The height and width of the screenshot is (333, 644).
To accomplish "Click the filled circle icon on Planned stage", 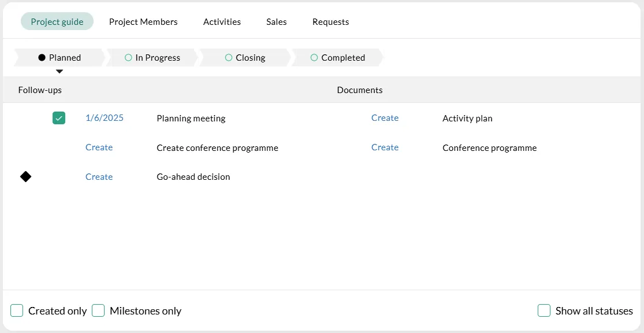I will [42, 58].
